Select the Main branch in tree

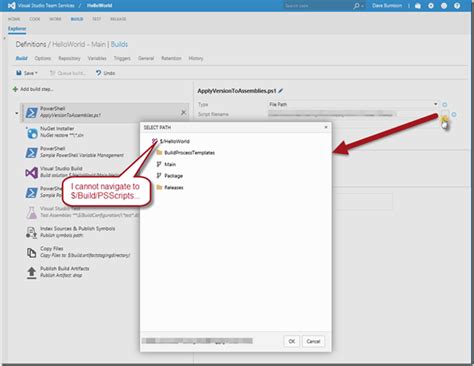(166, 164)
